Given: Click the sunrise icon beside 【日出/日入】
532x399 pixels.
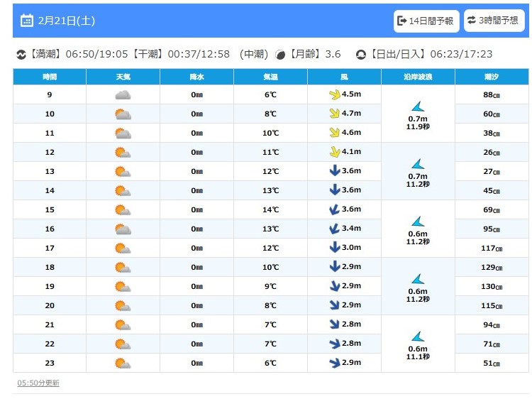Looking at the screenshot, I should [360, 55].
